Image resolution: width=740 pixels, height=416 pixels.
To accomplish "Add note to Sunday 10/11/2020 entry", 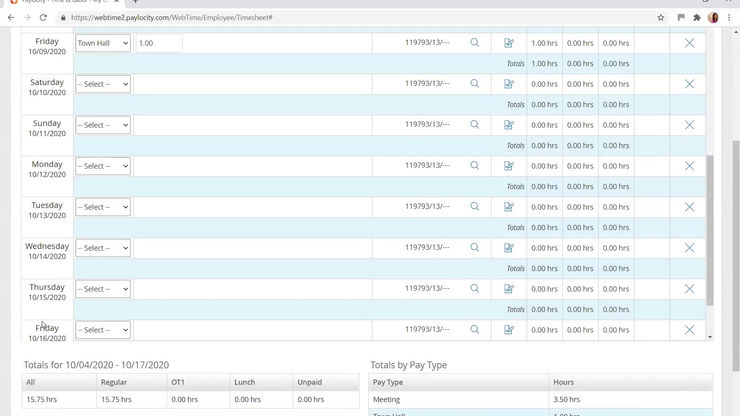I will tap(509, 125).
